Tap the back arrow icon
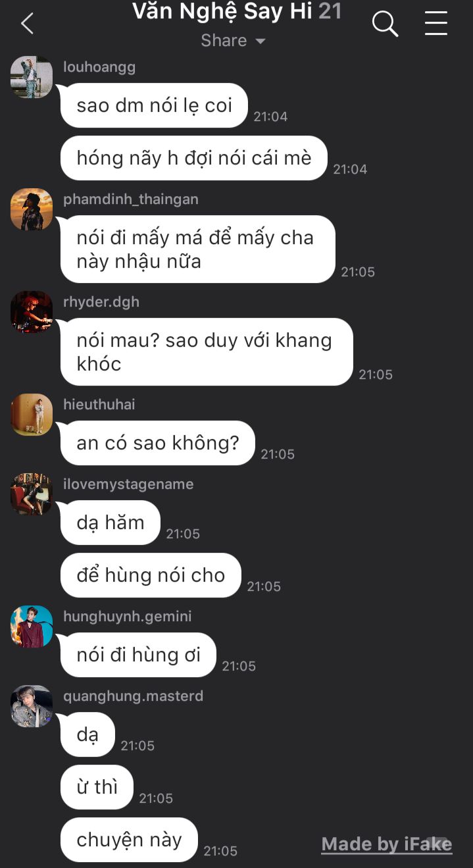 pos(27,24)
